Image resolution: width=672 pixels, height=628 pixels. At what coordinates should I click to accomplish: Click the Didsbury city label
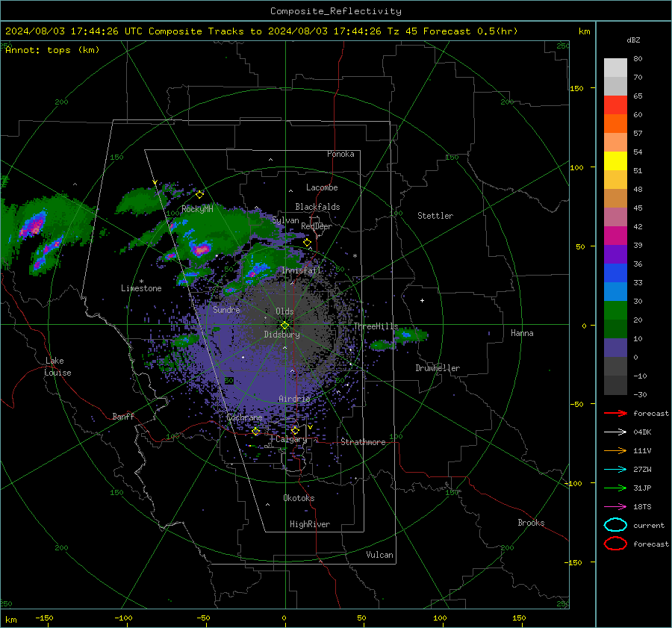tap(281, 335)
